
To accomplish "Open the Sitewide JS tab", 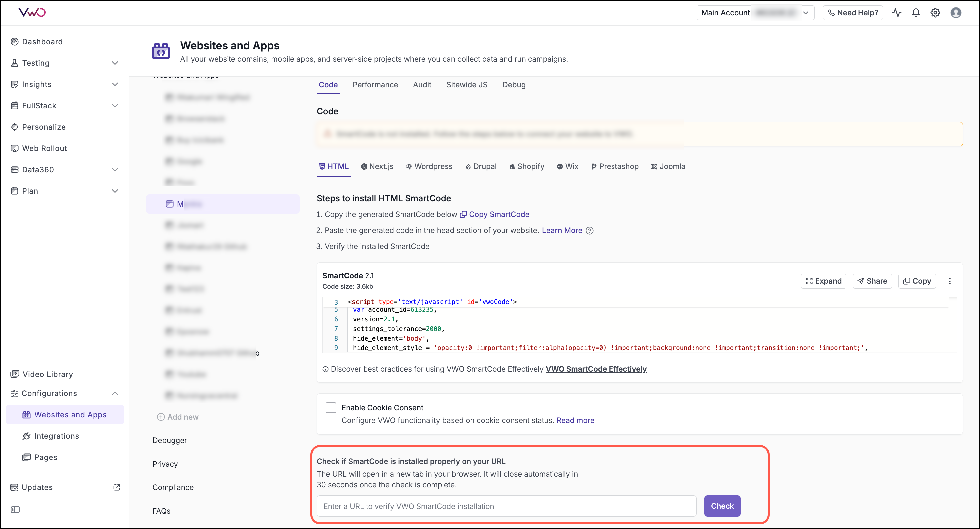I will [466, 85].
